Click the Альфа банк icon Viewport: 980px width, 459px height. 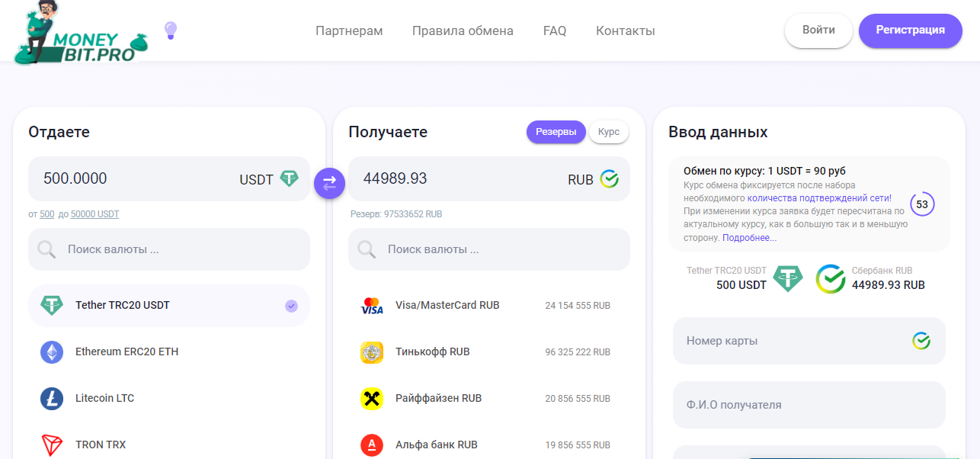coord(372,445)
